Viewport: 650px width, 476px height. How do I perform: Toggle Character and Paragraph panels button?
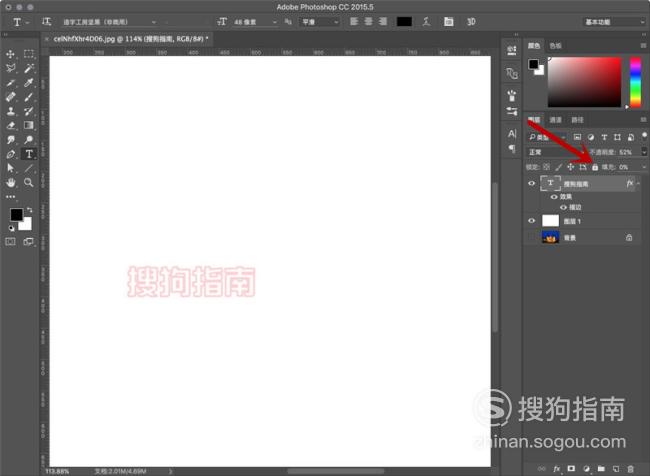pos(449,22)
